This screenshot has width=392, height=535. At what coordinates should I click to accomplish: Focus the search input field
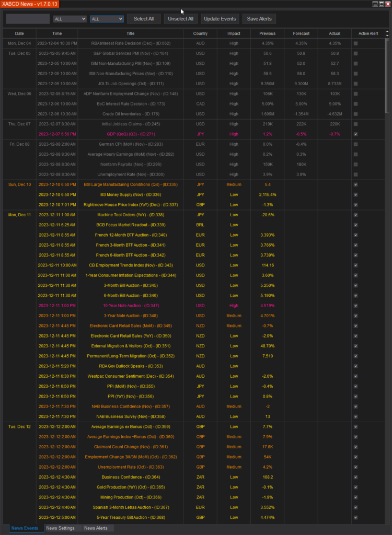click(x=28, y=19)
